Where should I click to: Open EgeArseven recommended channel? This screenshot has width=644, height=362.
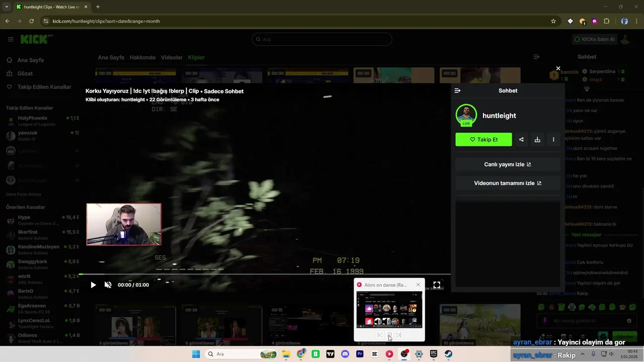42,308
